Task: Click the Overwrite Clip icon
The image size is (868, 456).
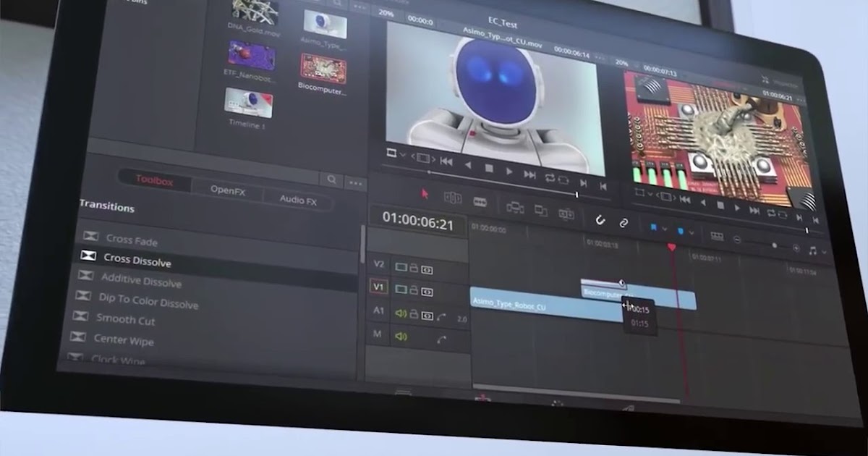Action: pyautogui.click(x=540, y=209)
